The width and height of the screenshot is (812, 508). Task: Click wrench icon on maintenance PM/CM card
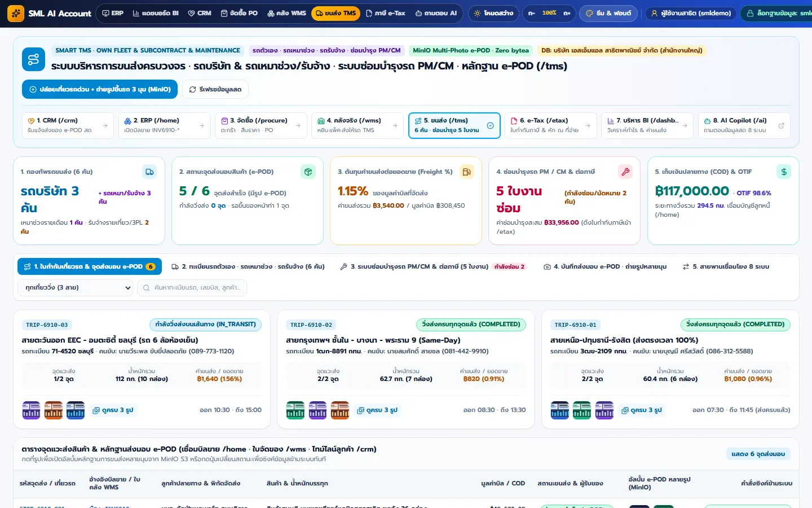625,172
